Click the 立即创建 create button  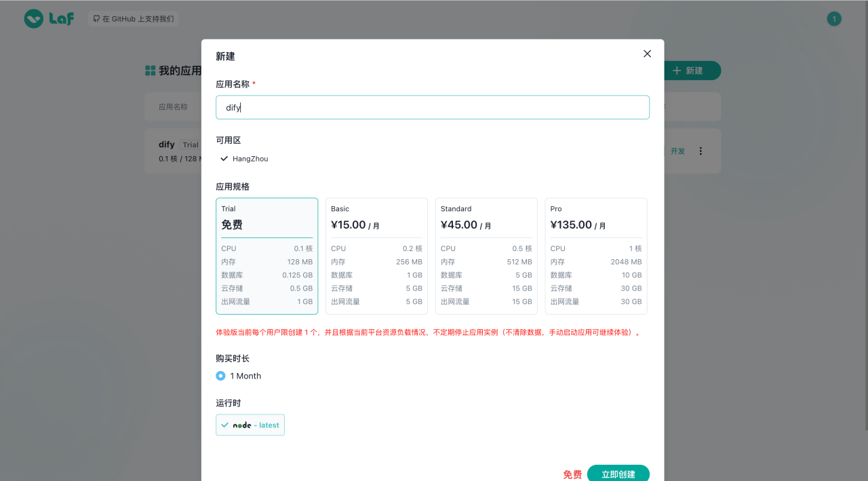[618, 474]
